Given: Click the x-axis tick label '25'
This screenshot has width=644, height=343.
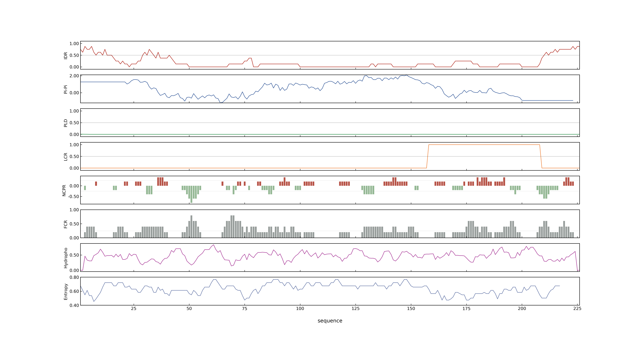Looking at the screenshot, I should [134, 309].
